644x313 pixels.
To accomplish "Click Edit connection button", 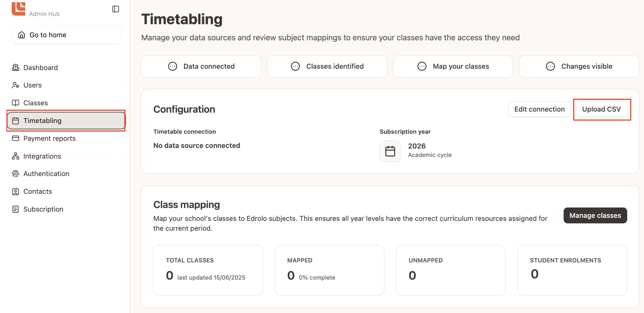I will 539,109.
